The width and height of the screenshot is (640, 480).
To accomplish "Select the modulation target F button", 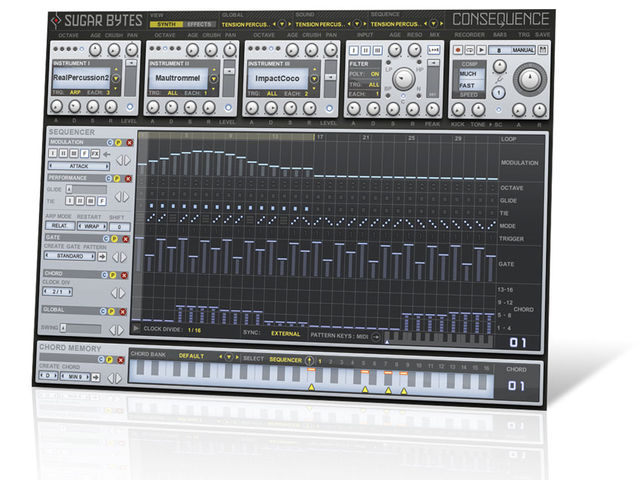I will (84, 153).
